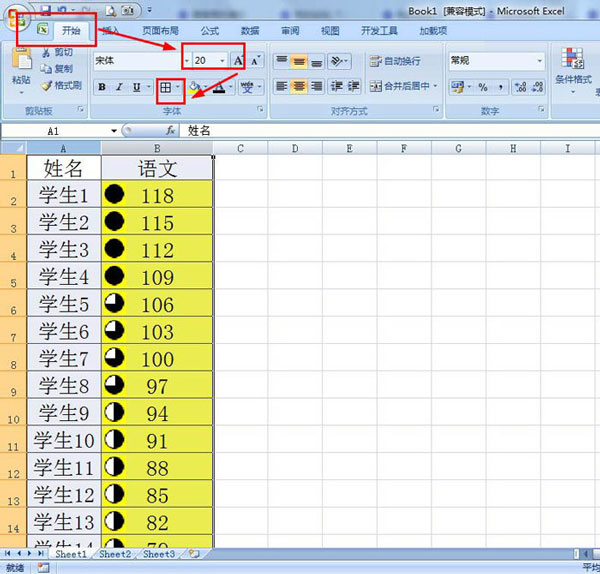Switch to Page Layout (页面布局) tab

coord(160,31)
